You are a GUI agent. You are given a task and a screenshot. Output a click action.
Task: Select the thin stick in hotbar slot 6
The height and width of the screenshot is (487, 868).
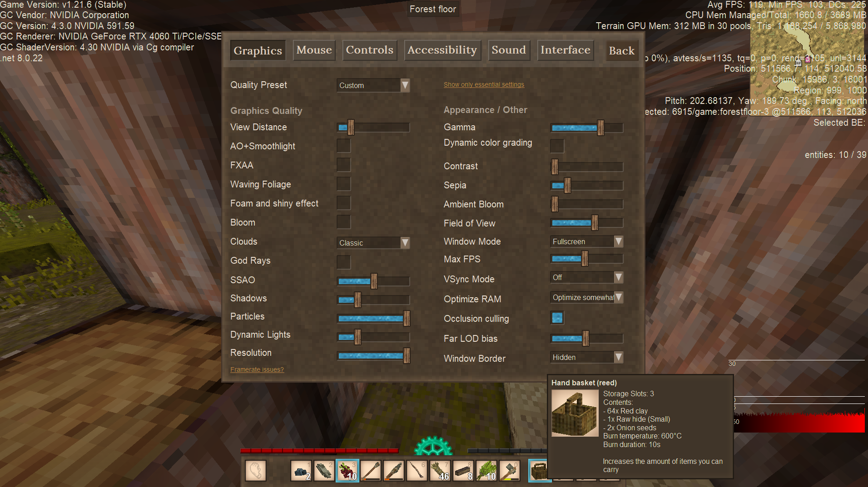[417, 471]
